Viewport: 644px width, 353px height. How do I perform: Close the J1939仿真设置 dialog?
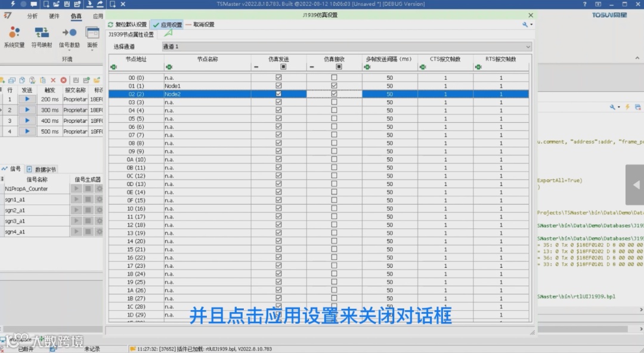(531, 15)
